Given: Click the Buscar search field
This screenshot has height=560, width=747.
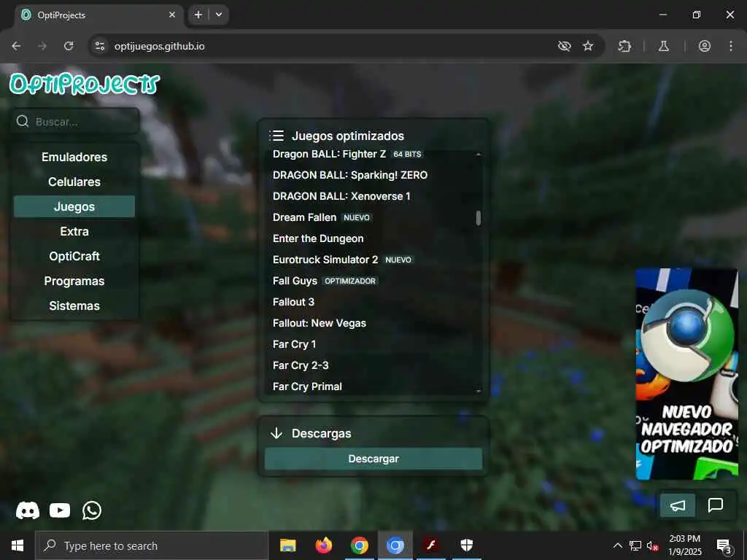Looking at the screenshot, I should click(x=75, y=122).
